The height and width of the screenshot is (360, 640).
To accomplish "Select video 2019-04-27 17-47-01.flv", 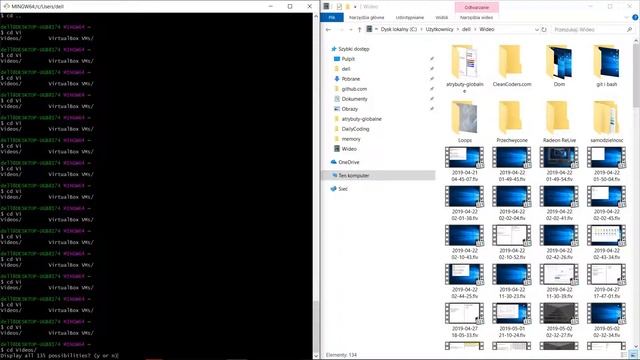I will click(x=607, y=281).
